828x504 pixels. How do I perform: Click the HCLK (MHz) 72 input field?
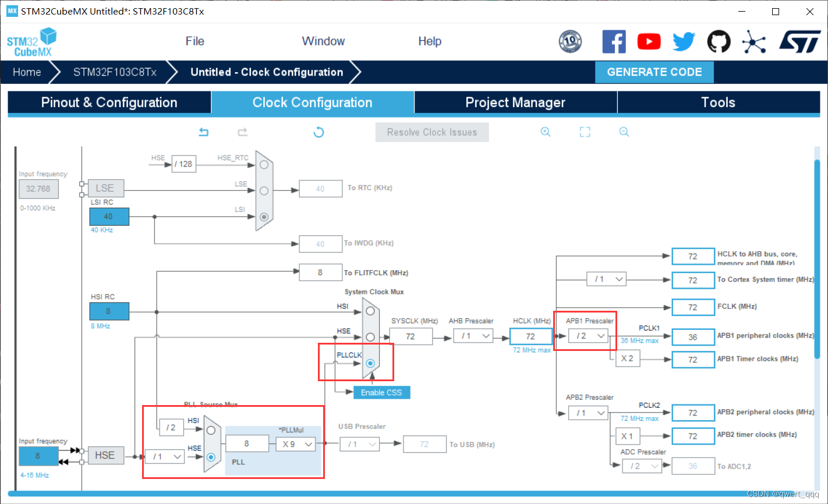coord(531,336)
